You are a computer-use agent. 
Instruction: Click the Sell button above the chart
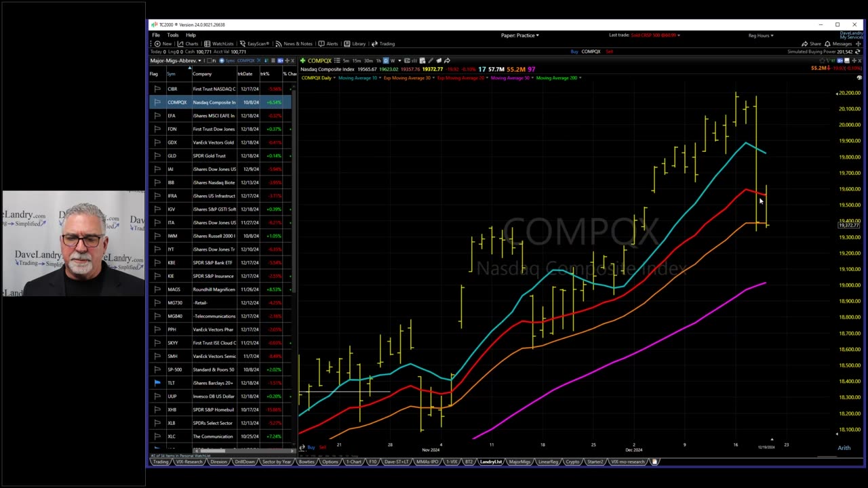pyautogui.click(x=609, y=52)
